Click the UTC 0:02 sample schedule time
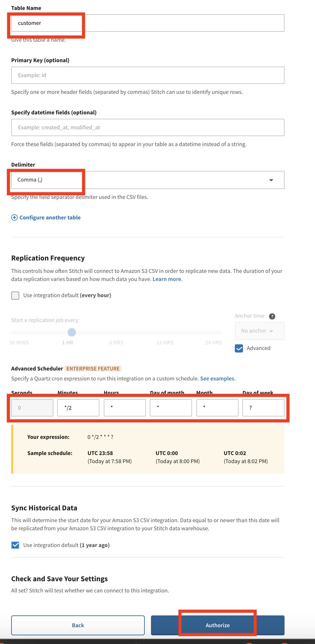Screen dimensions: 315x644 (235, 453)
